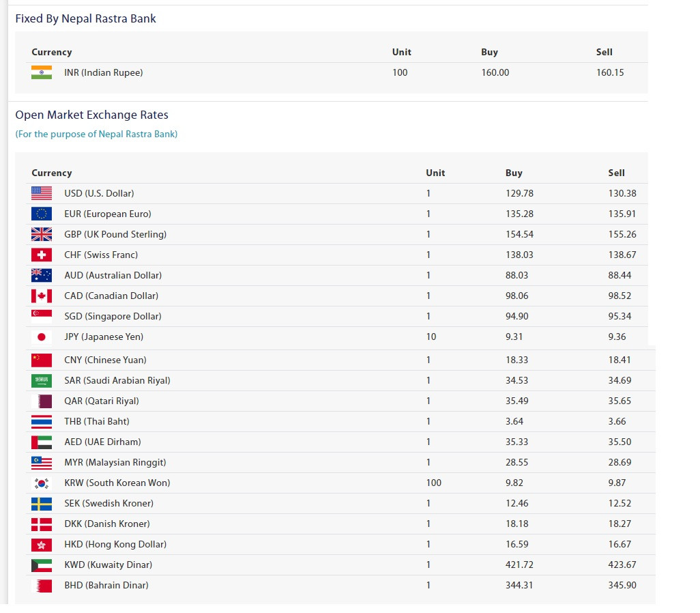Click 'CNY (Chinese Yuan)' currency name
Viewport: 700px width, 613px height.
(105, 360)
